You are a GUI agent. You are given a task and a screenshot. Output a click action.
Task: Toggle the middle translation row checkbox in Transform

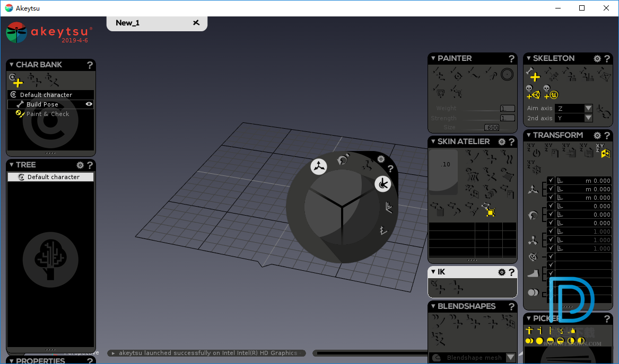[x=551, y=189]
